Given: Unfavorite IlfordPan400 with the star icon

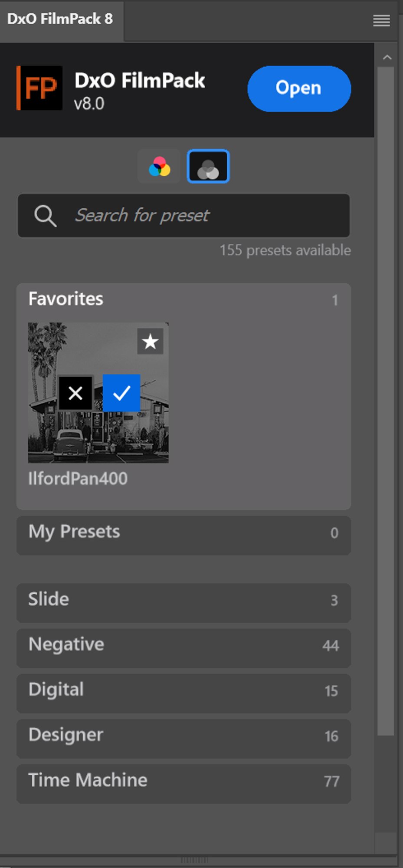Looking at the screenshot, I should (150, 342).
